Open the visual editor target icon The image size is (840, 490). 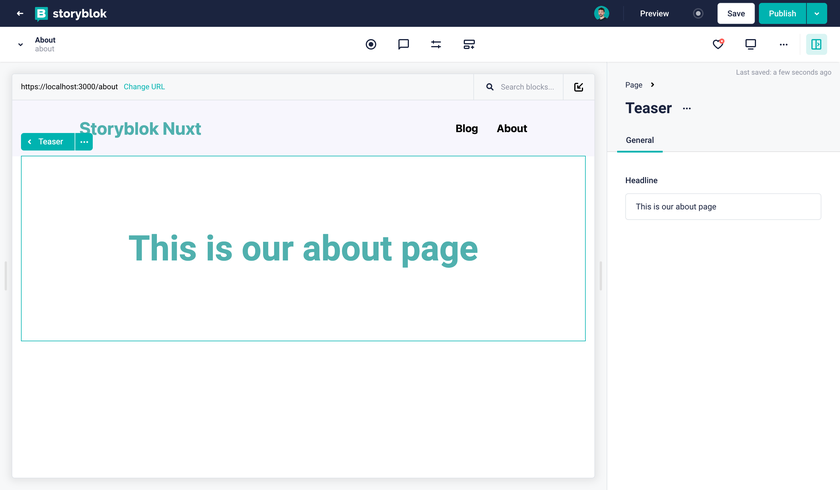tap(371, 44)
